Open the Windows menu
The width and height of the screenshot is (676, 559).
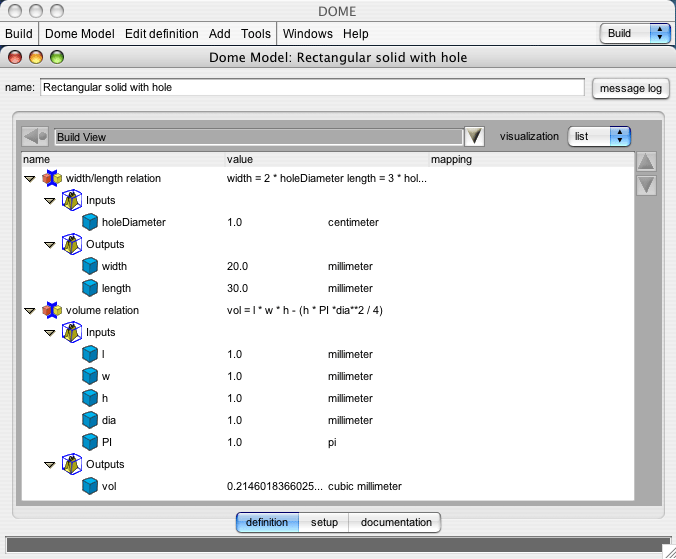pos(308,34)
